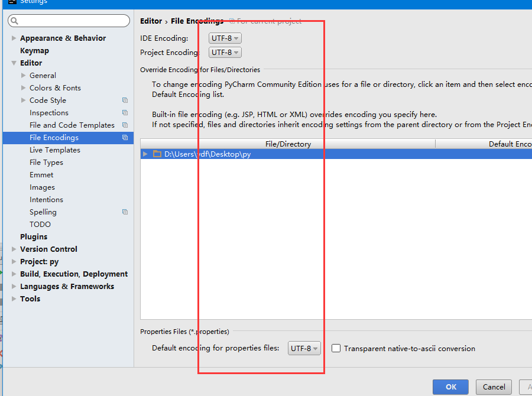Expand Project: py section

14,262
